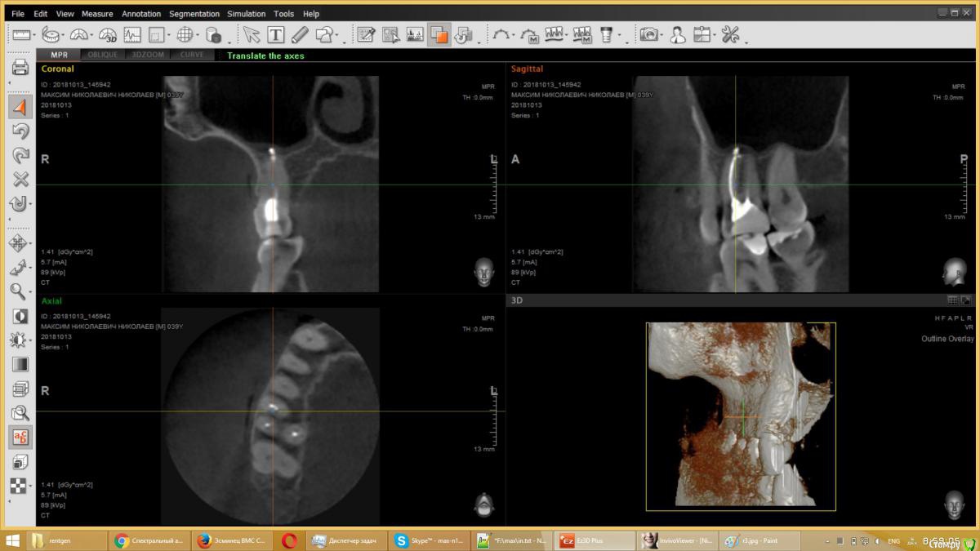Click the undo arrow in sidebar
The width and height of the screenshot is (980, 551).
(x=20, y=131)
